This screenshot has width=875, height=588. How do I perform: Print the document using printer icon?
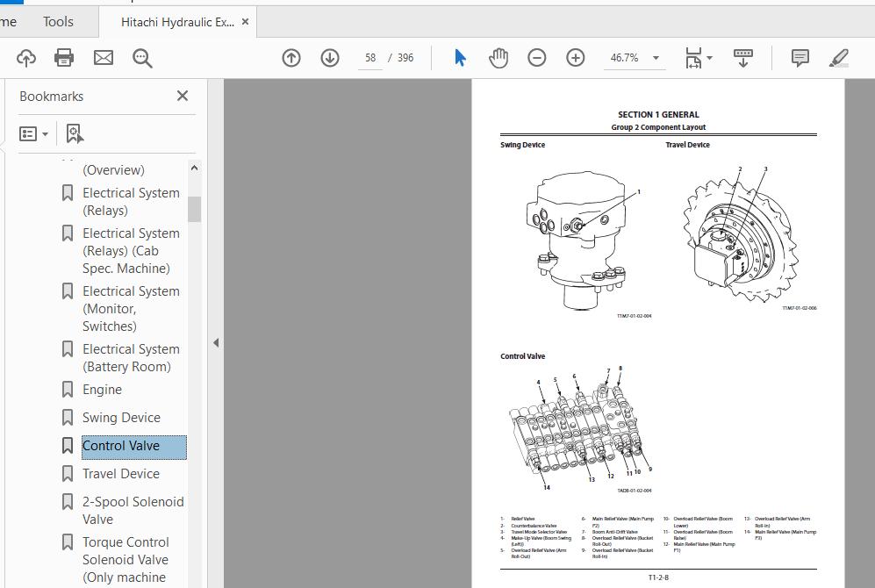(x=64, y=58)
